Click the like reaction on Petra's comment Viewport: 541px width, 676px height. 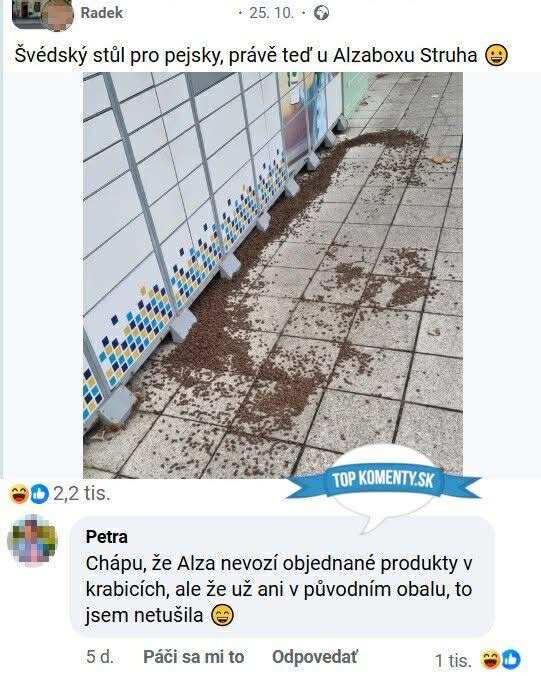tap(511, 660)
